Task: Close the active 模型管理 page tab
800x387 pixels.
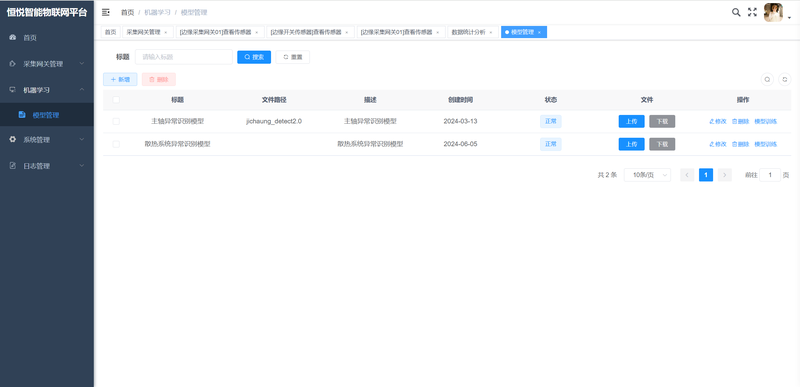Action: coord(539,33)
